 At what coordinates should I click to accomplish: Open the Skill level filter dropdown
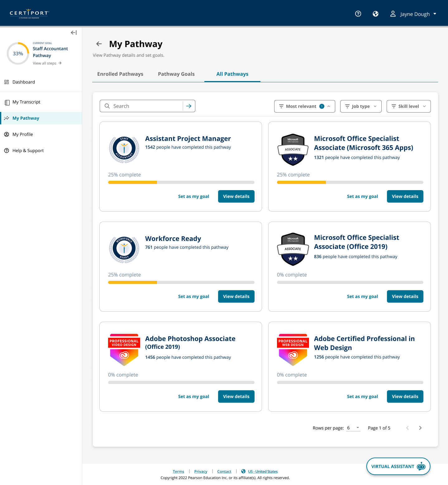point(409,106)
